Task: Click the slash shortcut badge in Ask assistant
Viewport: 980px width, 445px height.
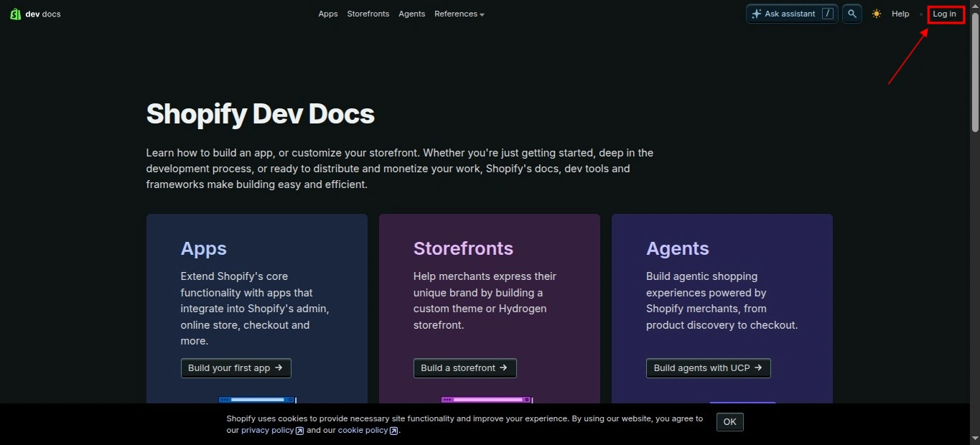Action: tap(827, 14)
